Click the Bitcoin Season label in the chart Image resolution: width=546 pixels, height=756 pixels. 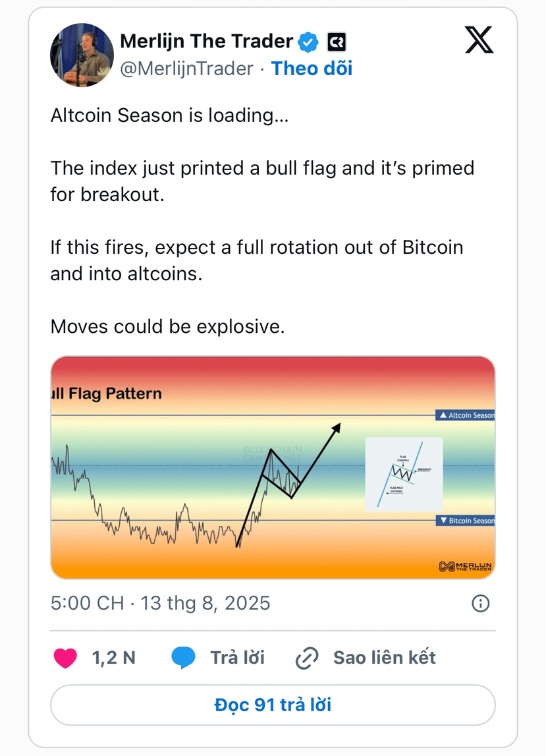[x=465, y=521]
